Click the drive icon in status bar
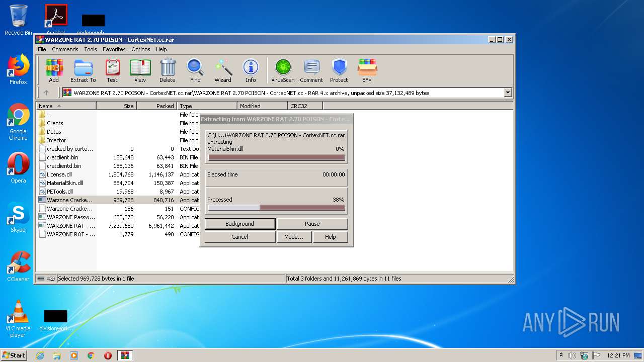Viewport: 644px width, 362px height. pos(41,279)
